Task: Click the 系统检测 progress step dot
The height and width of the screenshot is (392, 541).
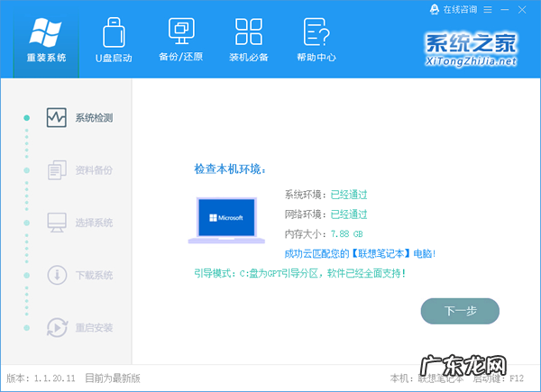Action: coord(26,118)
